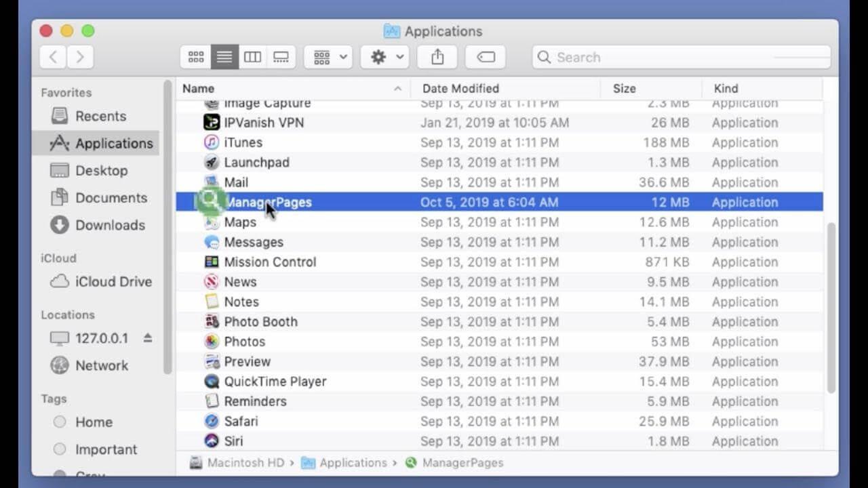Open iCloud Drive in the sidebar

(95, 281)
